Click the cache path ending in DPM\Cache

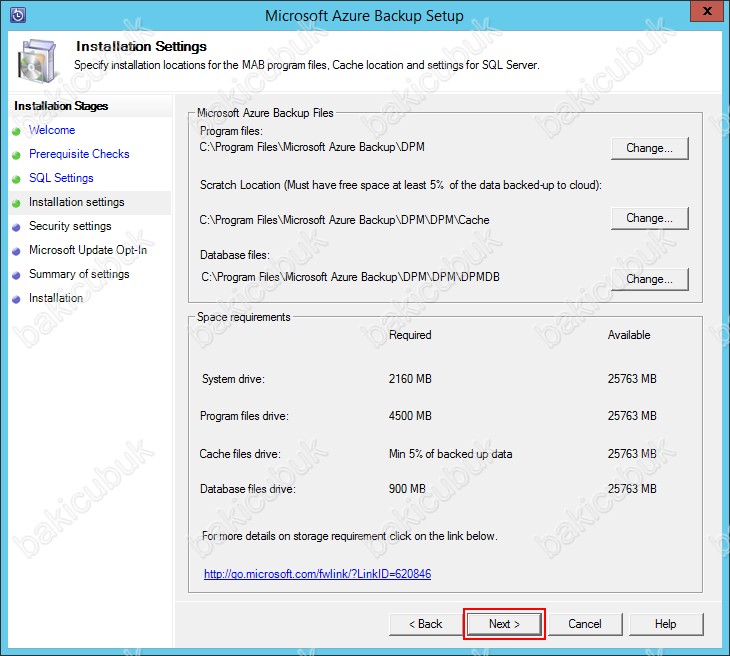[345, 220]
